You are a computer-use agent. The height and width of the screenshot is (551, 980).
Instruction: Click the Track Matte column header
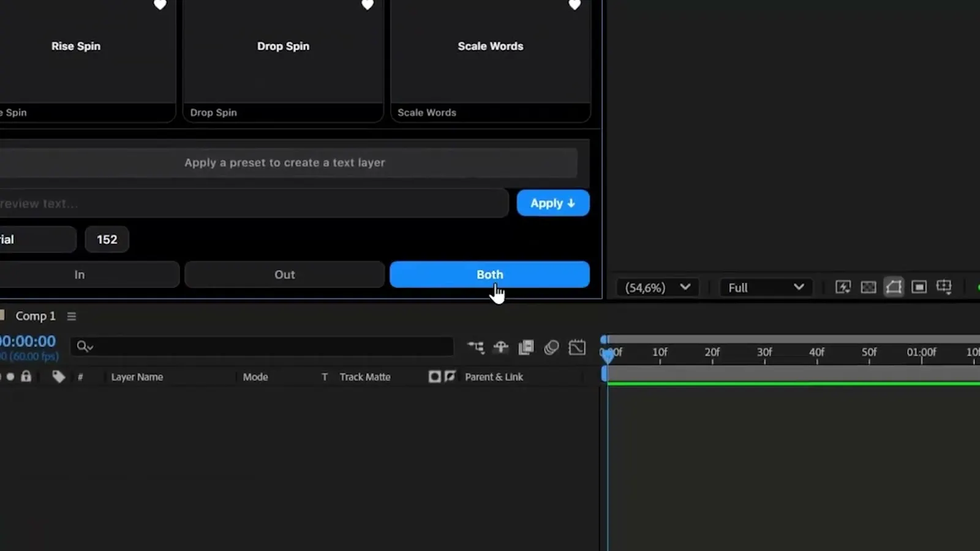365,377
